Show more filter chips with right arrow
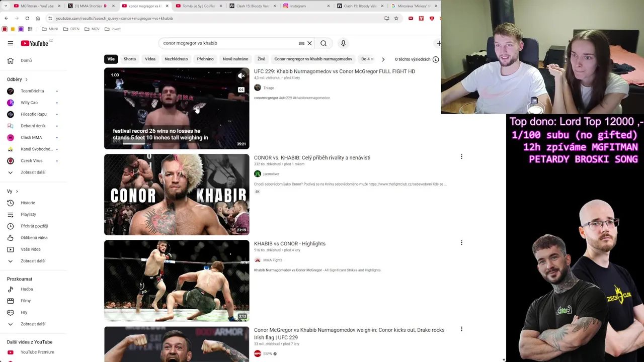 [383, 59]
